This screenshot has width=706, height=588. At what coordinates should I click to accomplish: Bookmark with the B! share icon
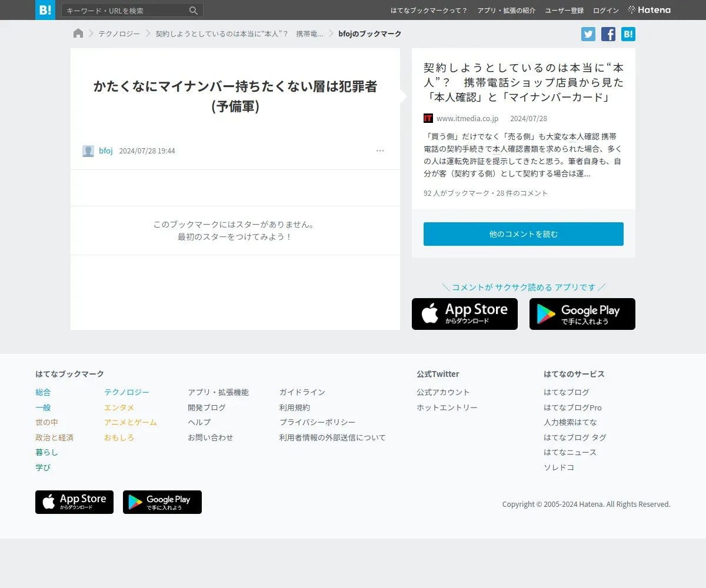[x=628, y=34]
